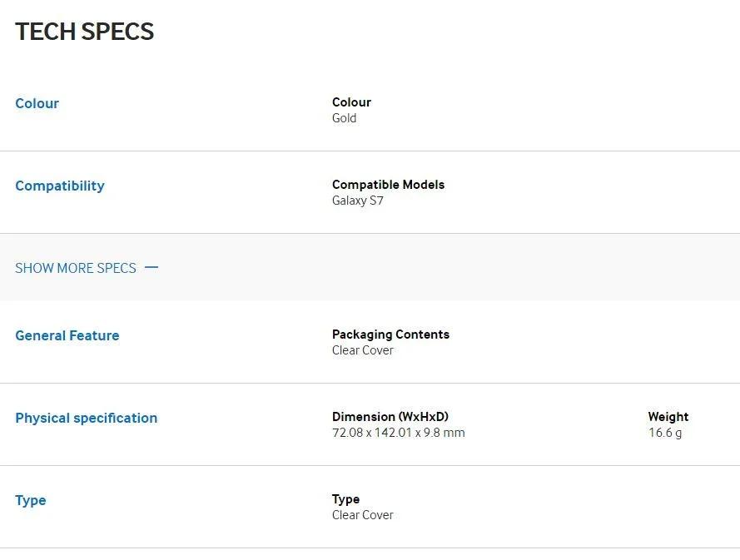Click the bold black Colour spec title
The image size is (740, 560).
(x=351, y=102)
